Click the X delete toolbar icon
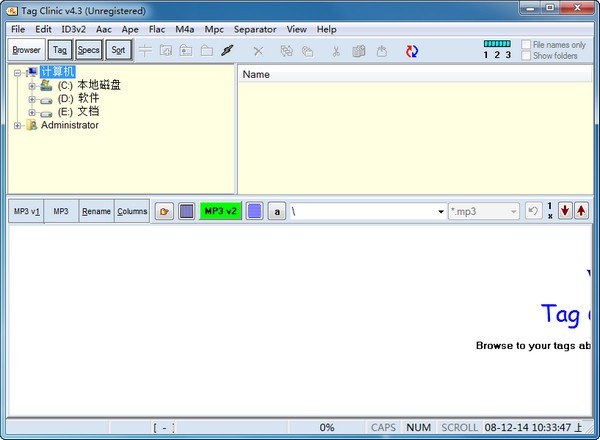This screenshot has height=440, width=600. tap(259, 51)
